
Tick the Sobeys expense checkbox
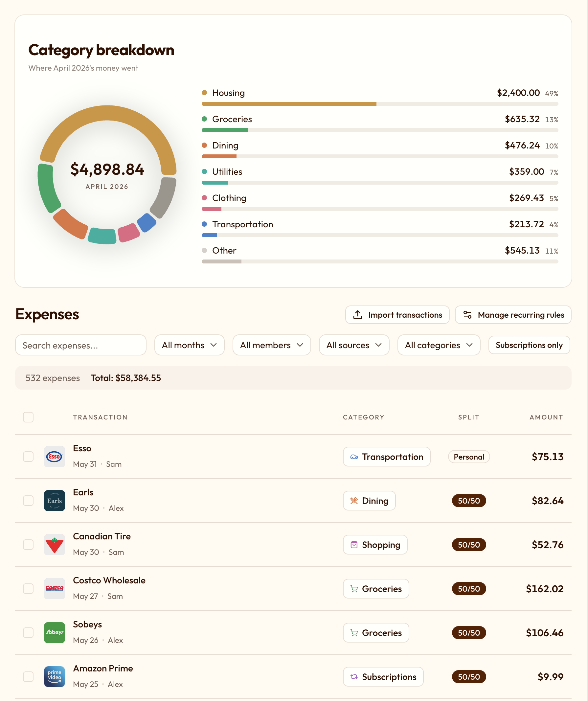point(28,633)
